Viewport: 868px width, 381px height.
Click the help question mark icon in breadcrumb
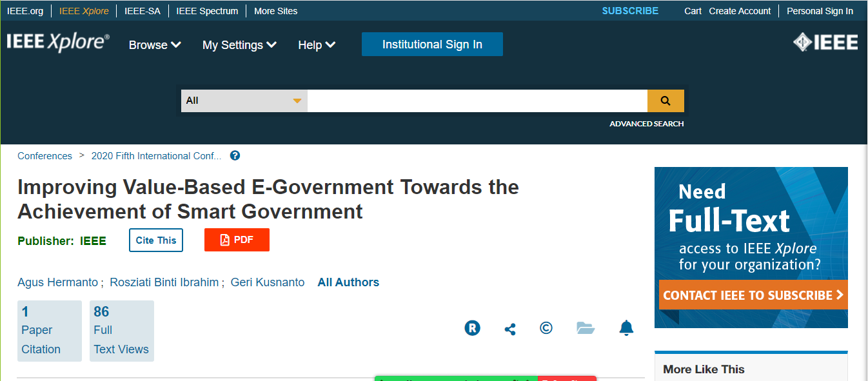(x=235, y=155)
